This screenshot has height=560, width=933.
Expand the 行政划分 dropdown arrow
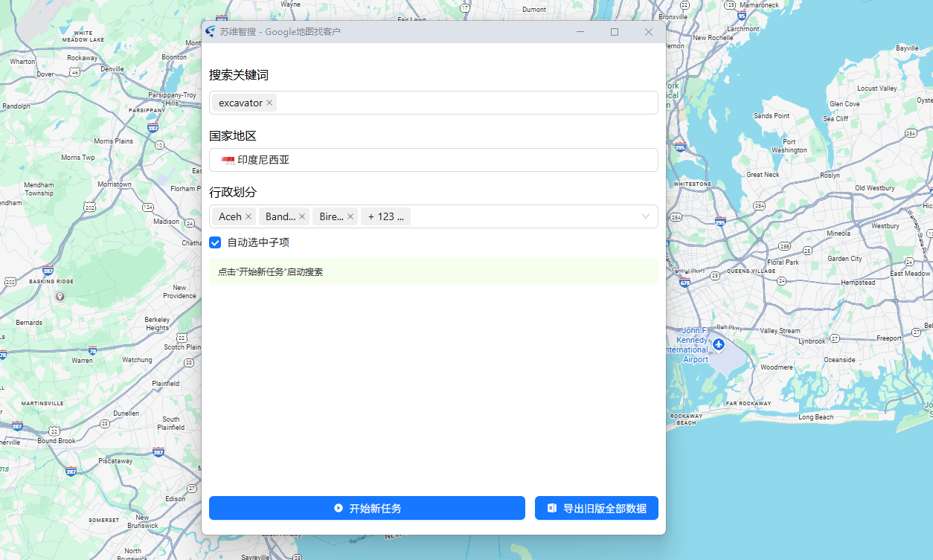point(645,217)
